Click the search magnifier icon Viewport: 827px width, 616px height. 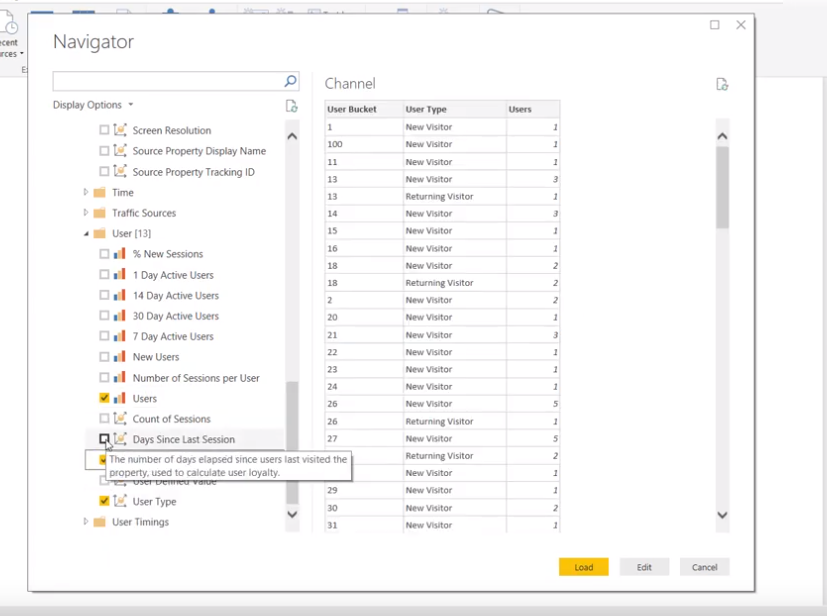290,81
